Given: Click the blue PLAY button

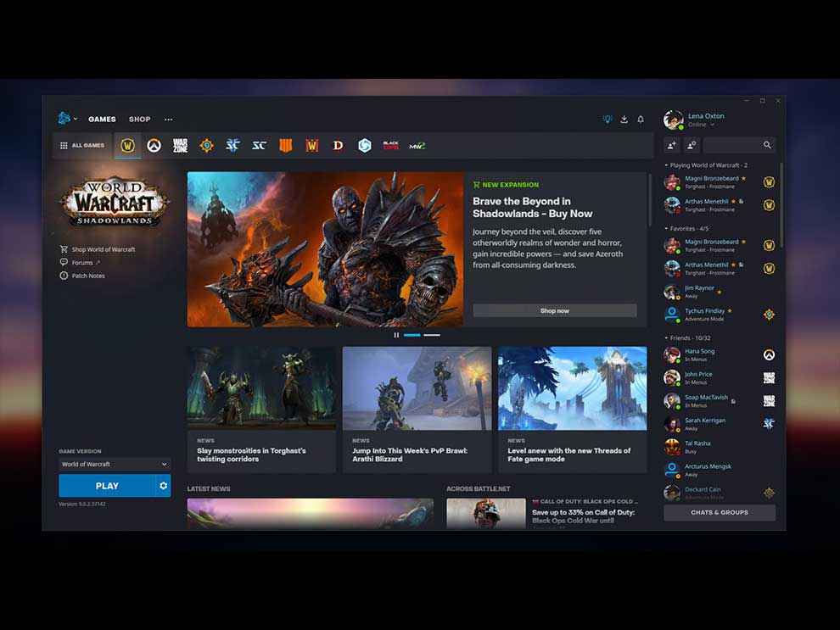Looking at the screenshot, I should 107,486.
